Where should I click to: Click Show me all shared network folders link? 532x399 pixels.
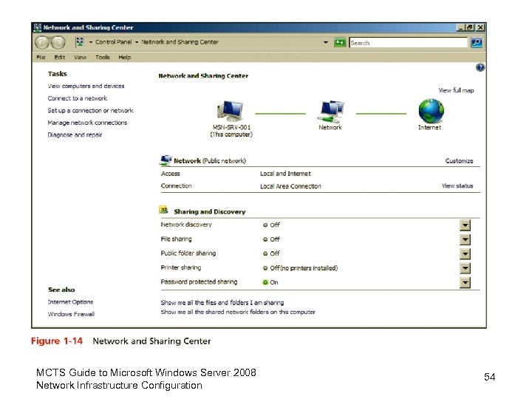238,312
